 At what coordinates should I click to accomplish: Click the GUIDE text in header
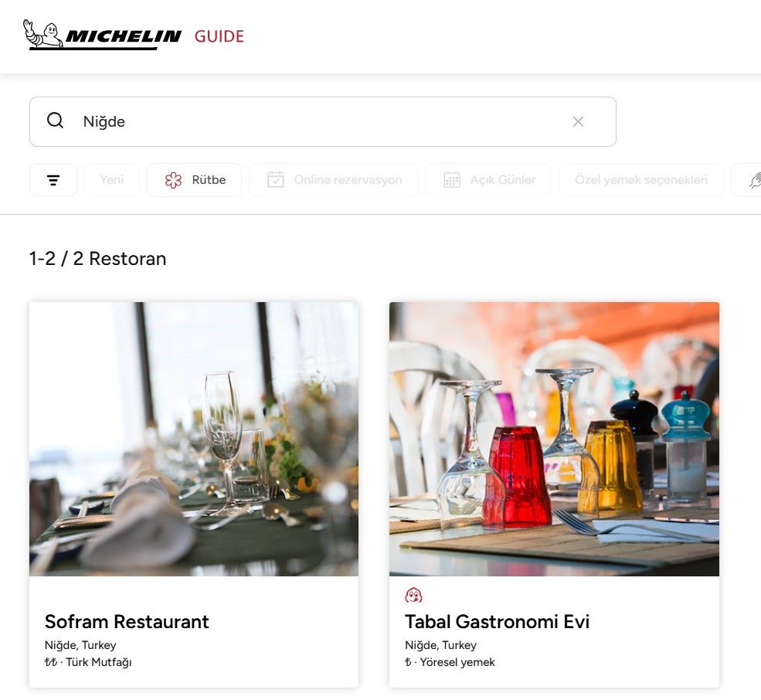[x=219, y=36]
